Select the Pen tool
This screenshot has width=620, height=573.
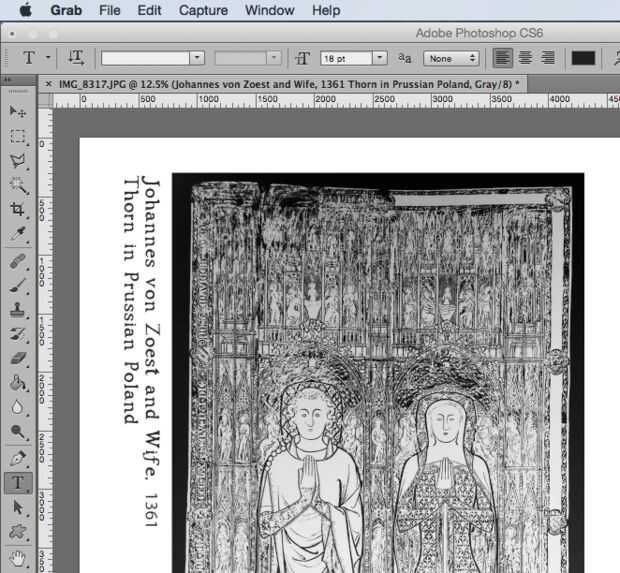[17, 459]
